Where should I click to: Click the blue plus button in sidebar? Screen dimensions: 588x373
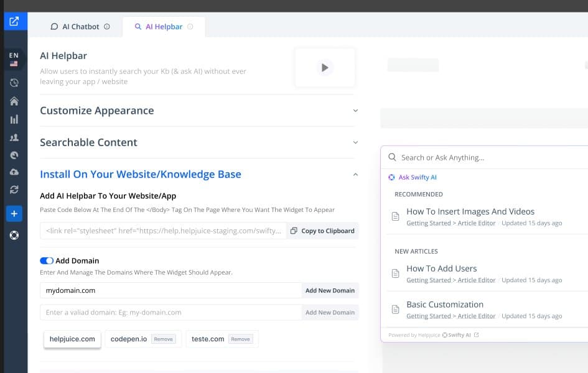(14, 213)
